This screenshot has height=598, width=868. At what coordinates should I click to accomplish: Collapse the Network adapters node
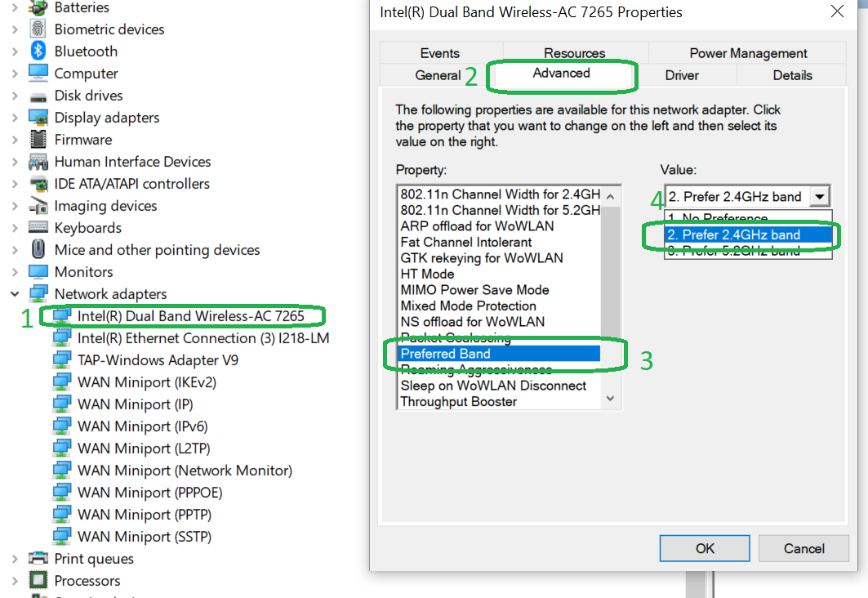point(15,294)
